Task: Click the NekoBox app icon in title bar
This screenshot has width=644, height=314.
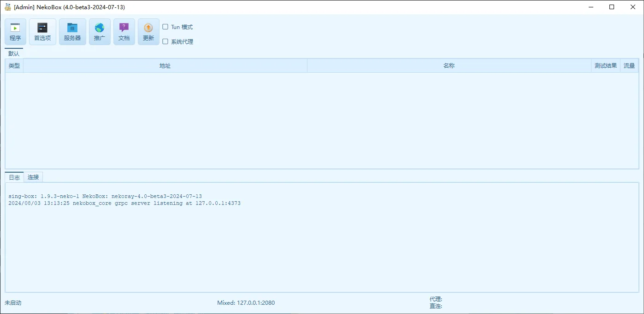Action: 8,7
